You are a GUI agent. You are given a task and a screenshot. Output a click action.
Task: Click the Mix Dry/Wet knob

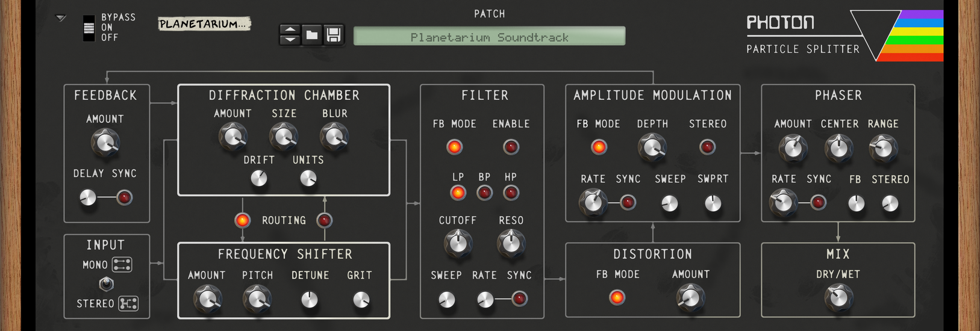(838, 297)
